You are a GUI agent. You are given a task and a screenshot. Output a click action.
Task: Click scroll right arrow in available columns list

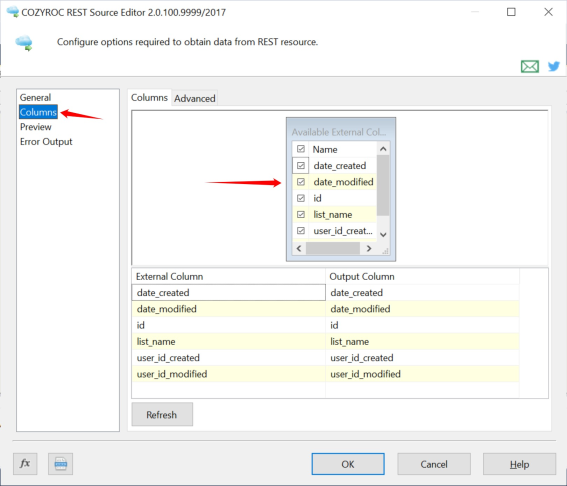click(x=368, y=248)
